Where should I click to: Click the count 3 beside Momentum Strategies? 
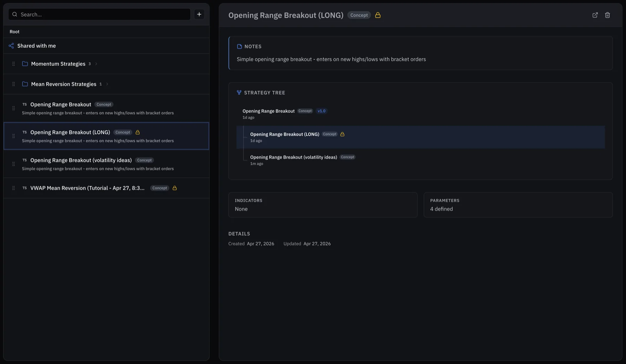89,64
